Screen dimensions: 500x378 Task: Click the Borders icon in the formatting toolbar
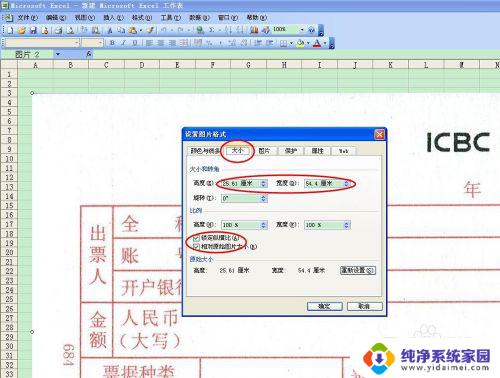point(283,43)
